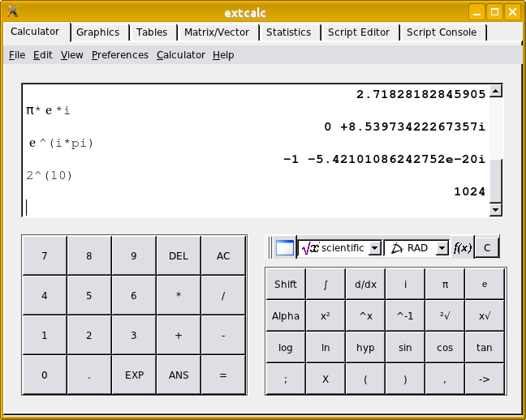Click the multiply * key
Viewport: 526px width, 420px height.
click(x=179, y=295)
